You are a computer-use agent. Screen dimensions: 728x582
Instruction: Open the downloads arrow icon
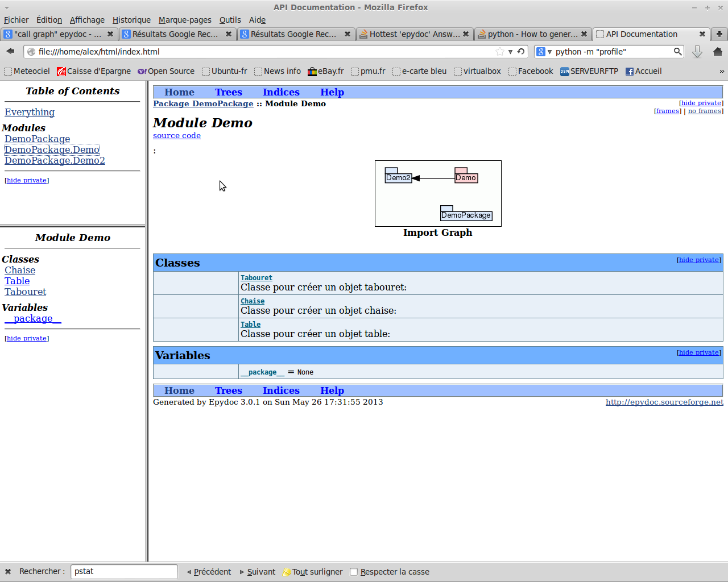[697, 52]
